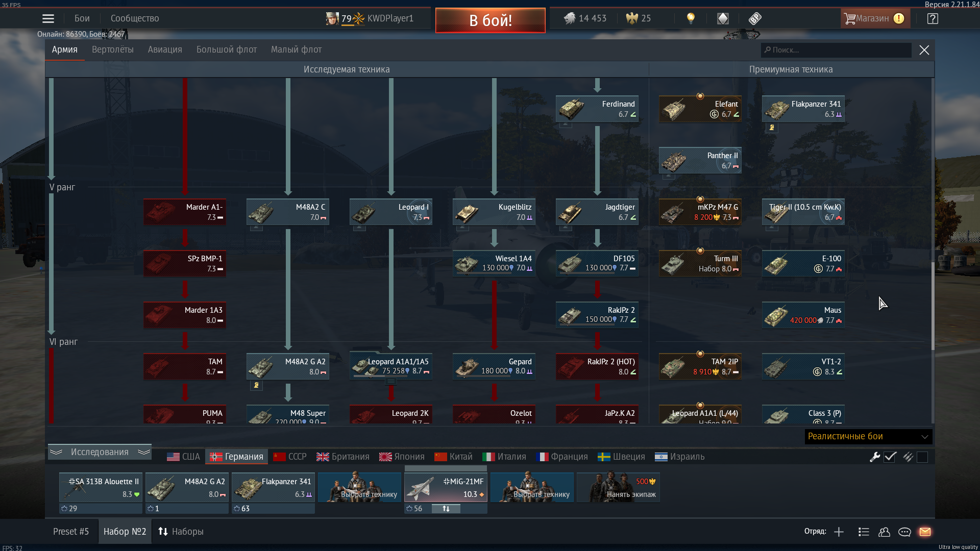This screenshot has height=551, width=980.
Task: Select the Wiesel 1A4 vehicle card
Action: point(494,263)
